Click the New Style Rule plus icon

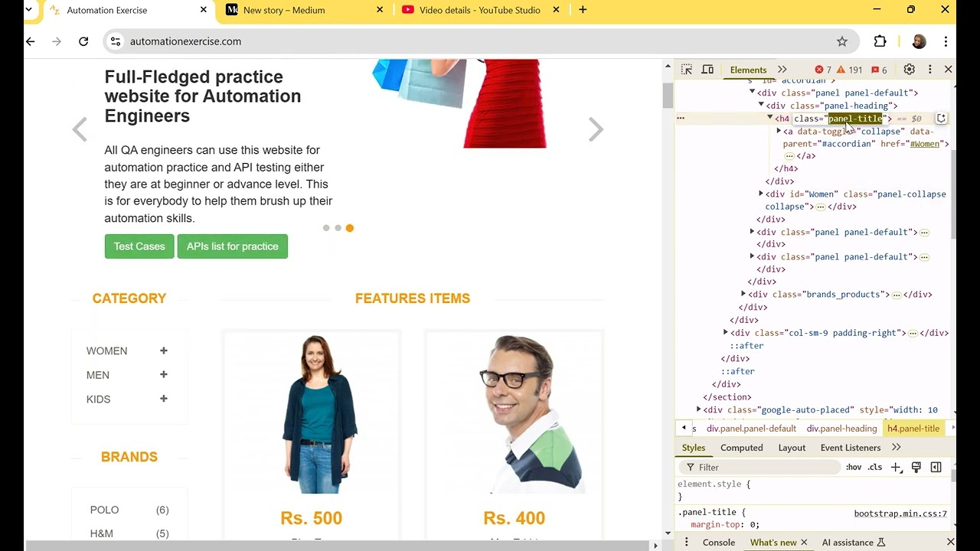[x=896, y=467]
